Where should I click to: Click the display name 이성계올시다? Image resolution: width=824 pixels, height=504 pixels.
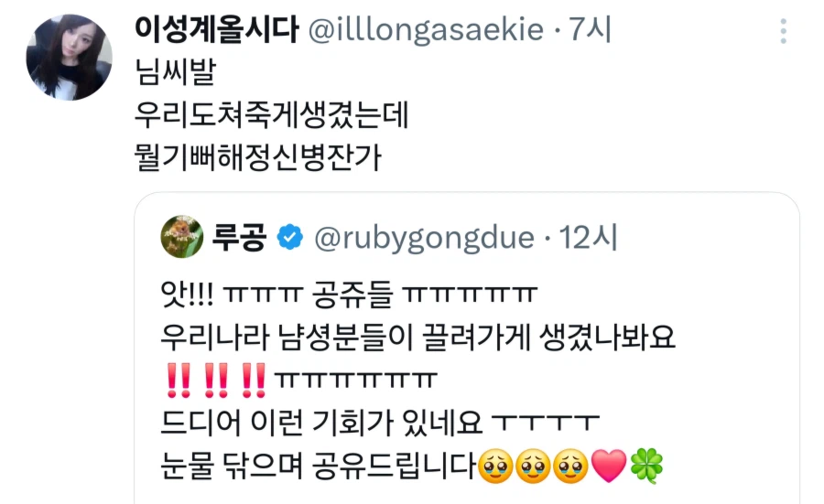(x=216, y=29)
